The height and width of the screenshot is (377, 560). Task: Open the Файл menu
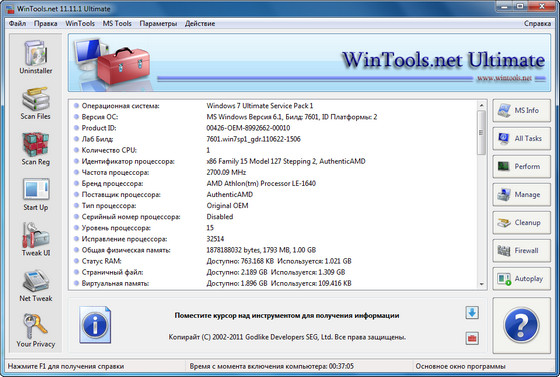click(17, 24)
